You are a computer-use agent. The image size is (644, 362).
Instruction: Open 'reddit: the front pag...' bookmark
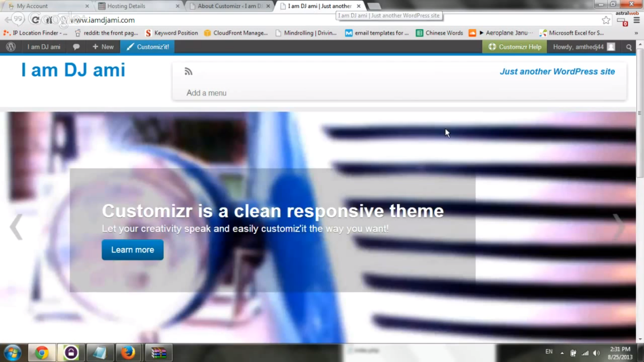pyautogui.click(x=107, y=33)
